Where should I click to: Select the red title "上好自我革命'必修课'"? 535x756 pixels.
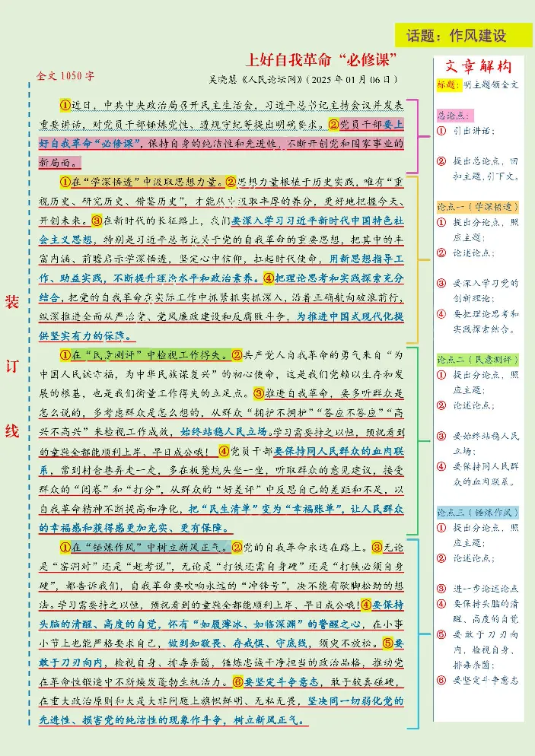321,60
